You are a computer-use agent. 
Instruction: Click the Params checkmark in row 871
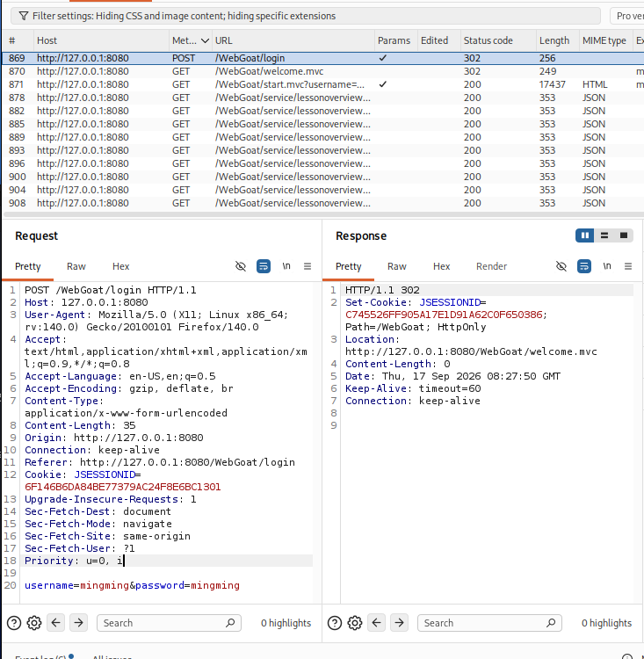click(x=382, y=84)
